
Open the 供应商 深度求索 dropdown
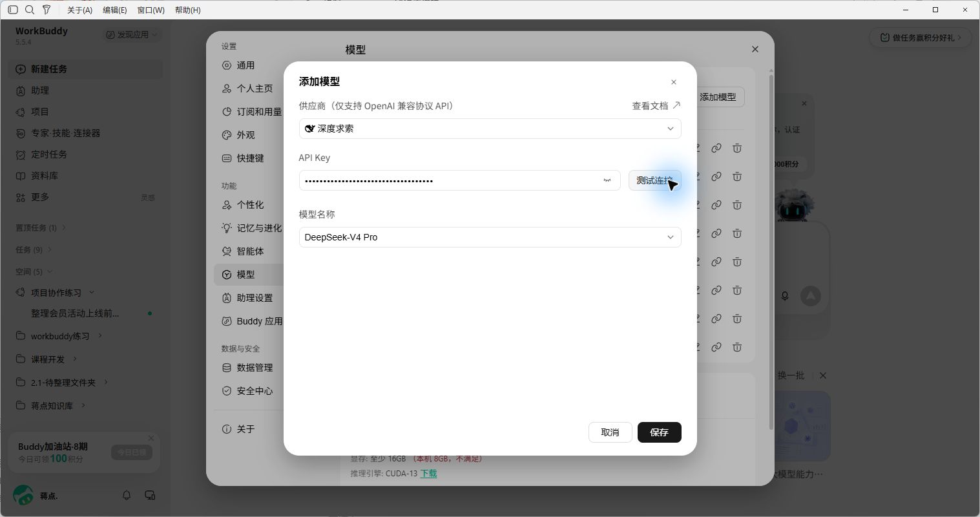(490, 129)
